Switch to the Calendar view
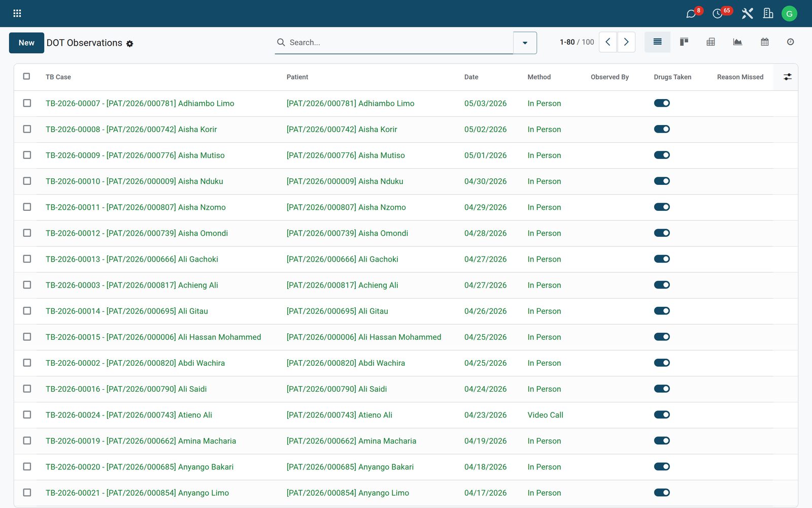812x508 pixels. pyautogui.click(x=765, y=42)
